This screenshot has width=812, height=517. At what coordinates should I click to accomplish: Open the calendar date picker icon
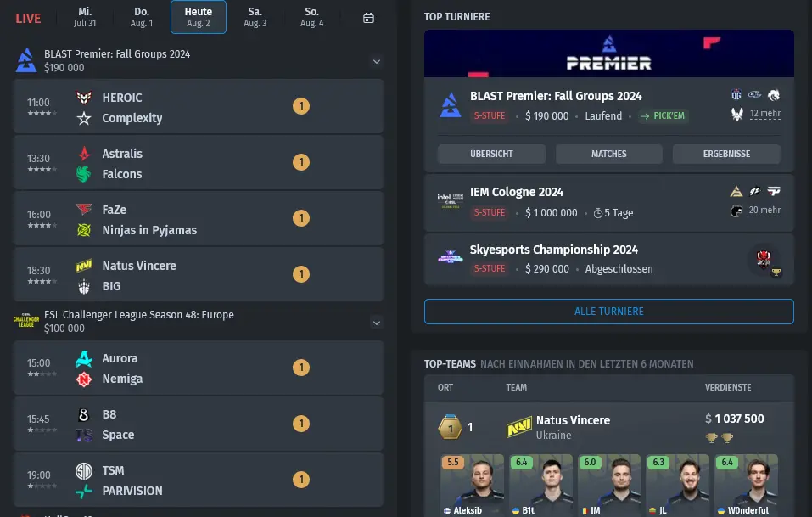tap(368, 18)
